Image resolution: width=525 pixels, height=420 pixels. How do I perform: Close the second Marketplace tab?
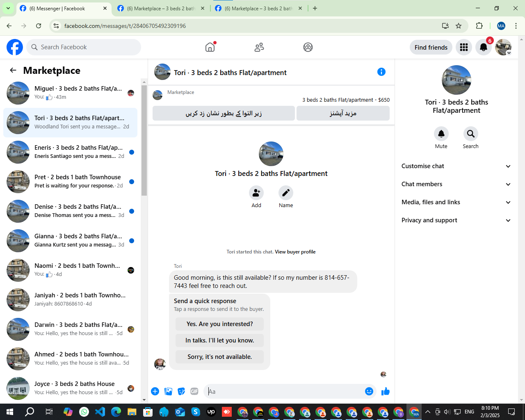[x=203, y=8]
